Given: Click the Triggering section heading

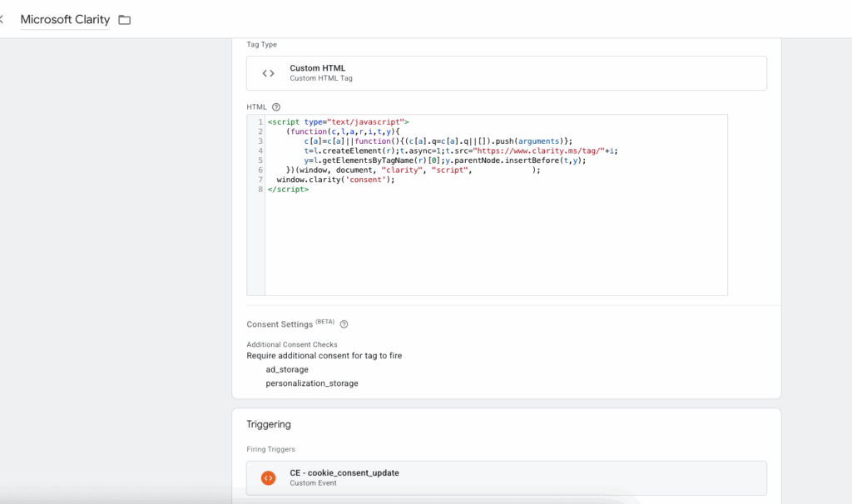Looking at the screenshot, I should [x=269, y=424].
